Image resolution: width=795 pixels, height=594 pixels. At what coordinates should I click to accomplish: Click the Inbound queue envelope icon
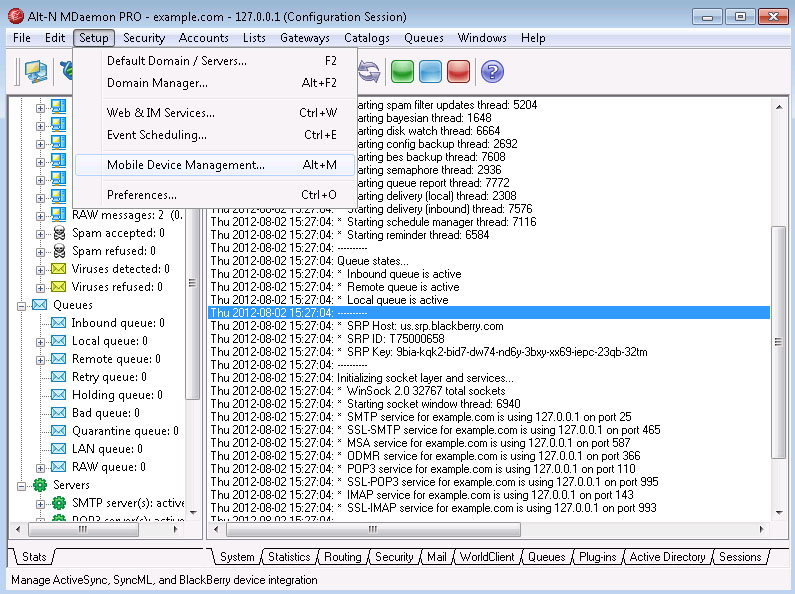click(58, 323)
